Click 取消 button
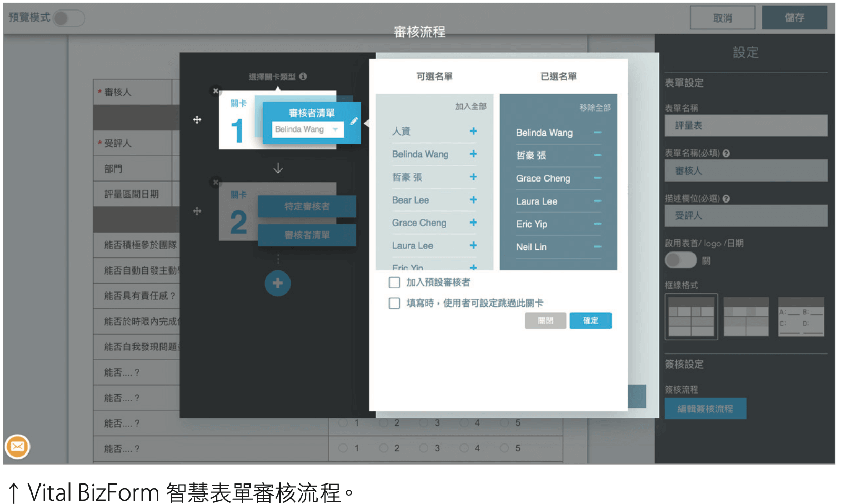 (722, 18)
